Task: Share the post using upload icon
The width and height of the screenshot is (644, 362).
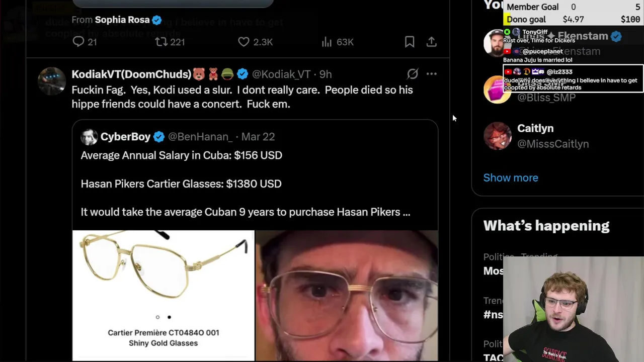Action: (432, 42)
